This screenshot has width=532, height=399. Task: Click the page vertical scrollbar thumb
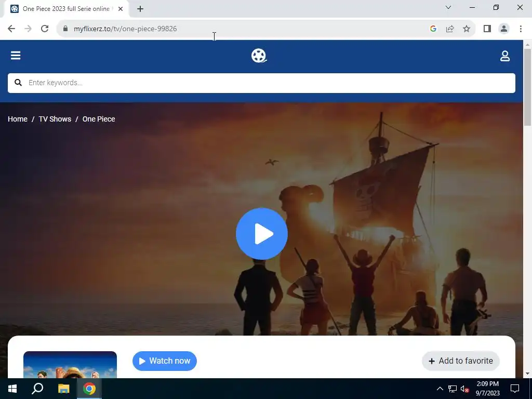(527, 87)
